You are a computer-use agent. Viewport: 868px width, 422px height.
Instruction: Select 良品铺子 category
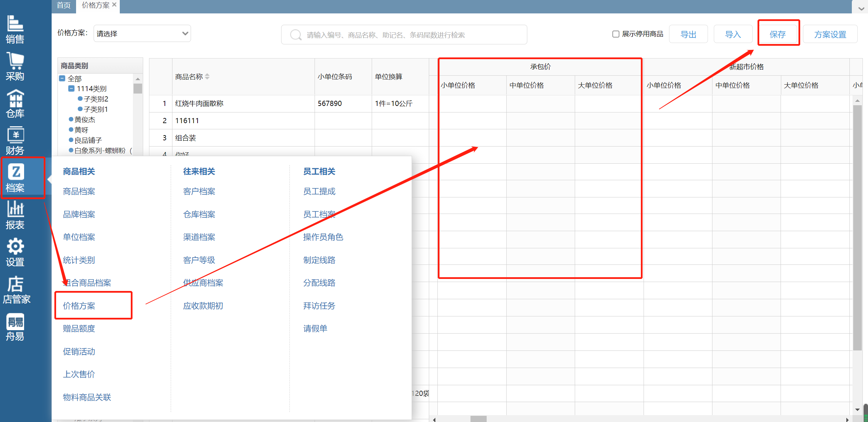88,140
